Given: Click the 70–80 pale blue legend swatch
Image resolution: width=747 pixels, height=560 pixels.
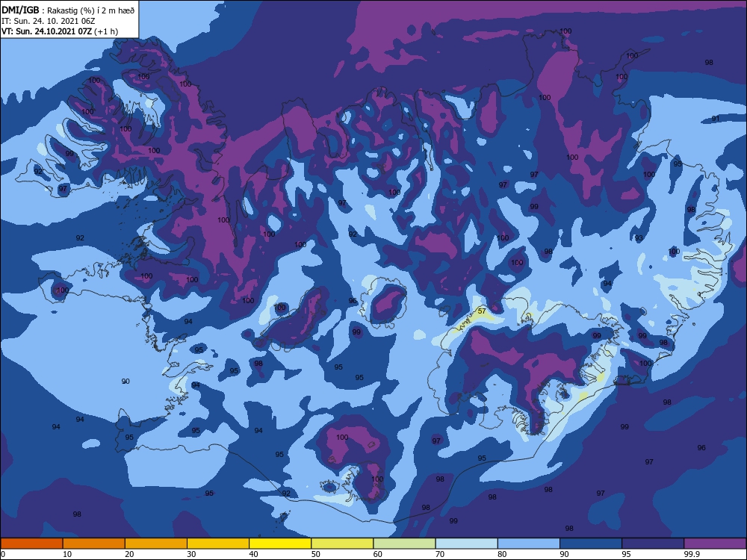Looking at the screenshot, I should click(x=467, y=544).
